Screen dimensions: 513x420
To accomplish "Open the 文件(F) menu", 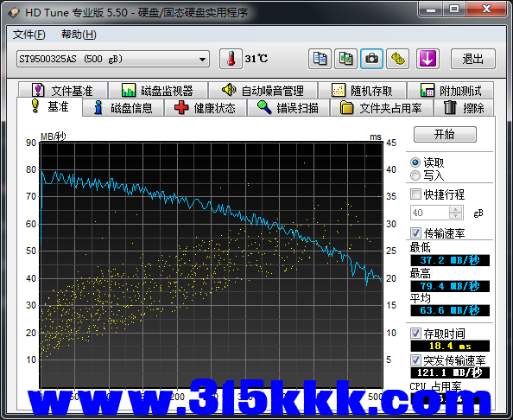I will coord(28,35).
